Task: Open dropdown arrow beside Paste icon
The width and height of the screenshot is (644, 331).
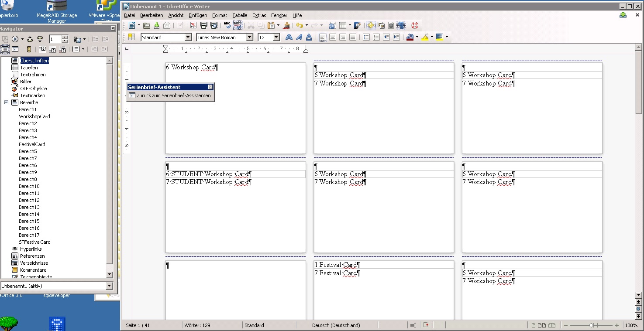Action: [278, 25]
